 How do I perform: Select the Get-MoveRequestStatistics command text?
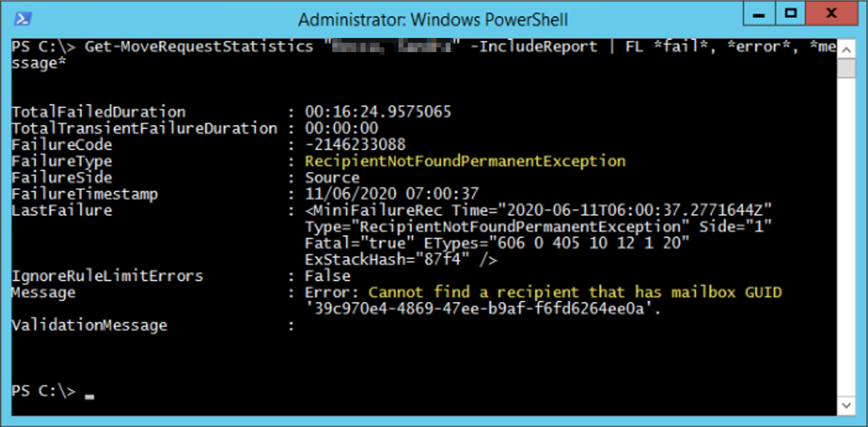[x=199, y=47]
